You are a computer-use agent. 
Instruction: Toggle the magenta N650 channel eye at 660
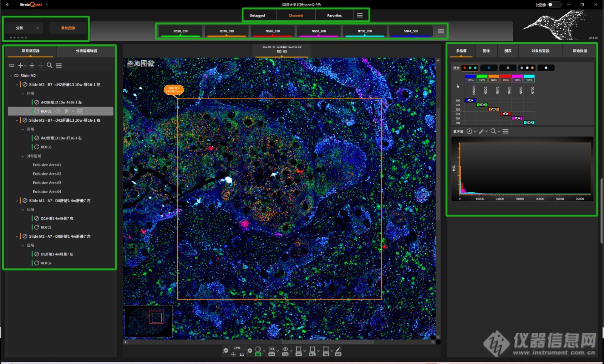pos(517,118)
